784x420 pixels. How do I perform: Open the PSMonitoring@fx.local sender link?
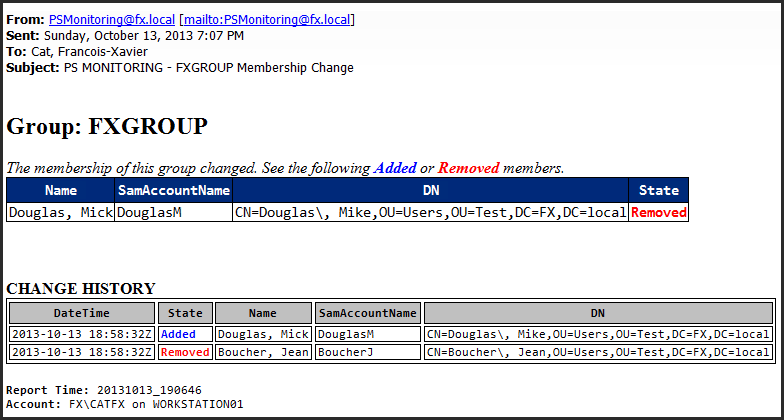[112, 20]
